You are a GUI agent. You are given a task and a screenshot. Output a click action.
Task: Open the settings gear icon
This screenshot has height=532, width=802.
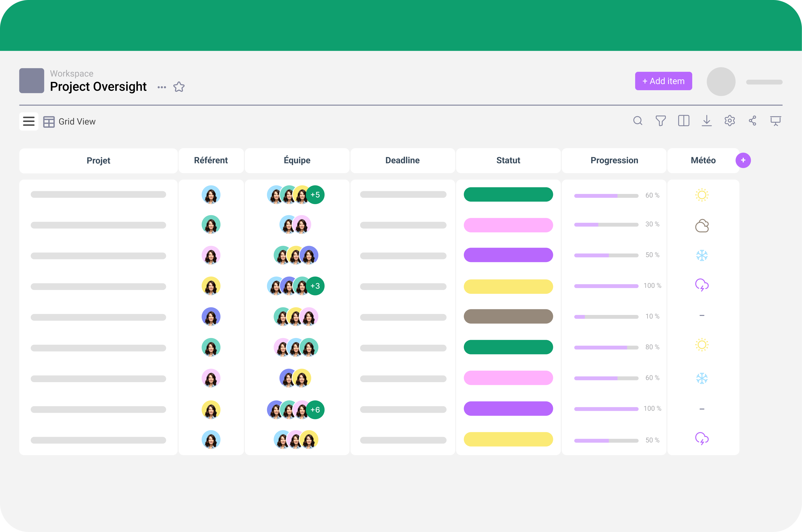click(730, 121)
